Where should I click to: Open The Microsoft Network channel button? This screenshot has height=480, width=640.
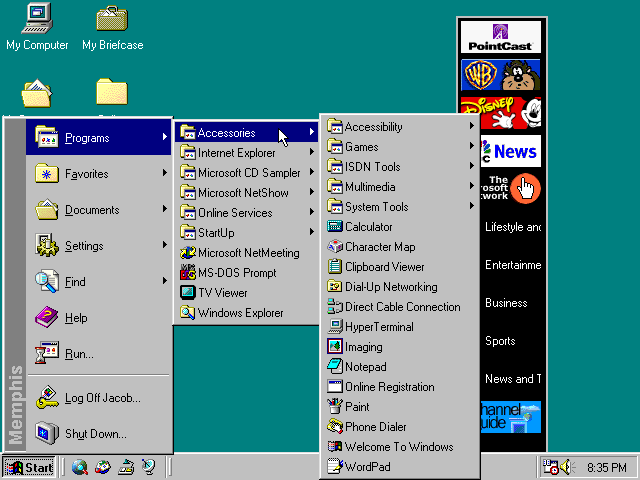511,189
